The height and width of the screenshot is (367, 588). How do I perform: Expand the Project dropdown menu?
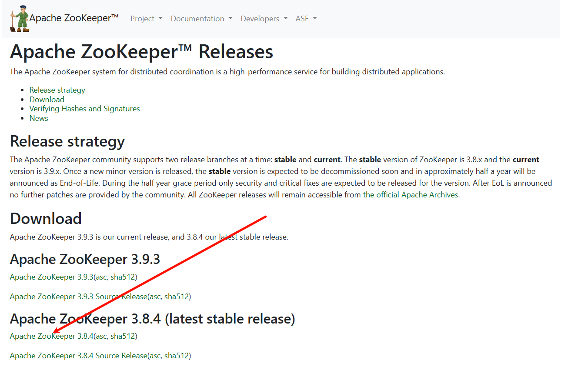pos(147,19)
